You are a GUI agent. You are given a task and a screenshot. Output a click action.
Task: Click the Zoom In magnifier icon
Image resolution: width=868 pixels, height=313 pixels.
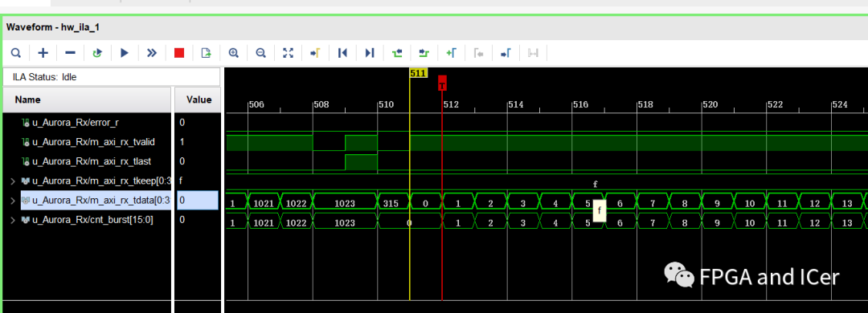pyautogui.click(x=234, y=53)
